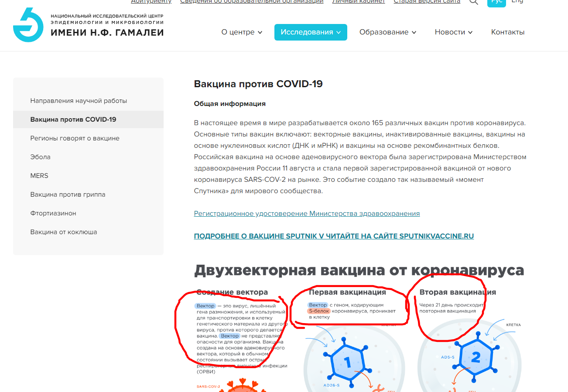The width and height of the screenshot is (568, 392).
Task: Expand the Исследования menu
Action: click(311, 32)
